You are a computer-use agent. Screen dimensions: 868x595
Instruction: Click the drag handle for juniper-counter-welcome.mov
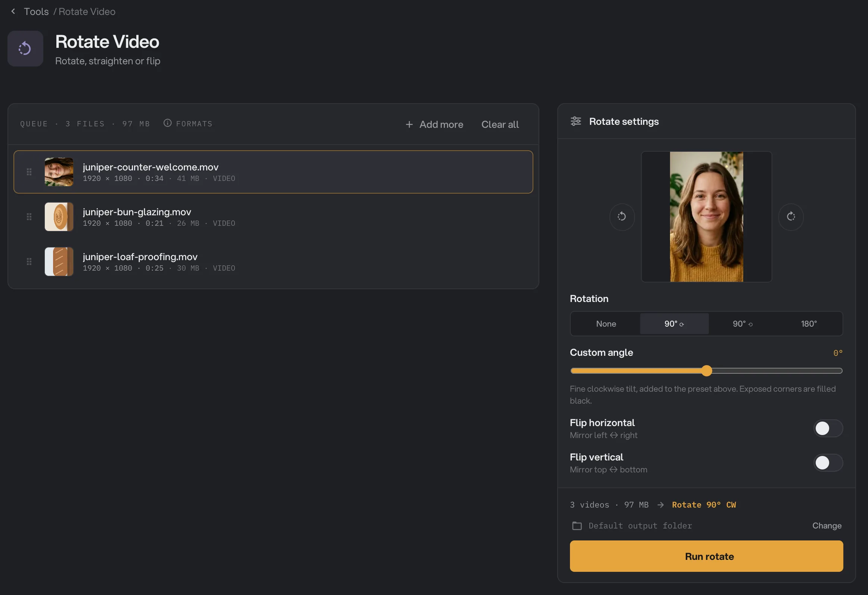[29, 172]
